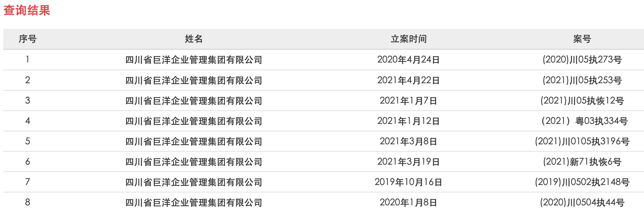Open case number (2021)川05执253号

tap(582, 80)
